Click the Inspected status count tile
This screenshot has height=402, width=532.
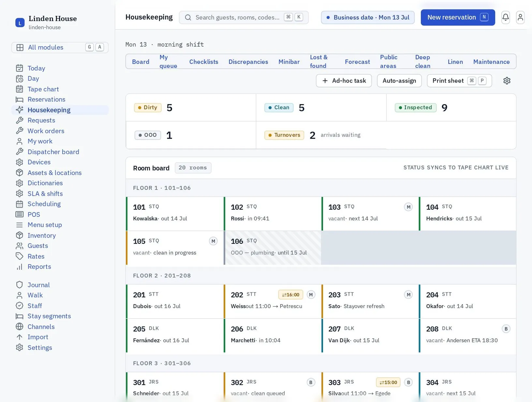coord(451,108)
